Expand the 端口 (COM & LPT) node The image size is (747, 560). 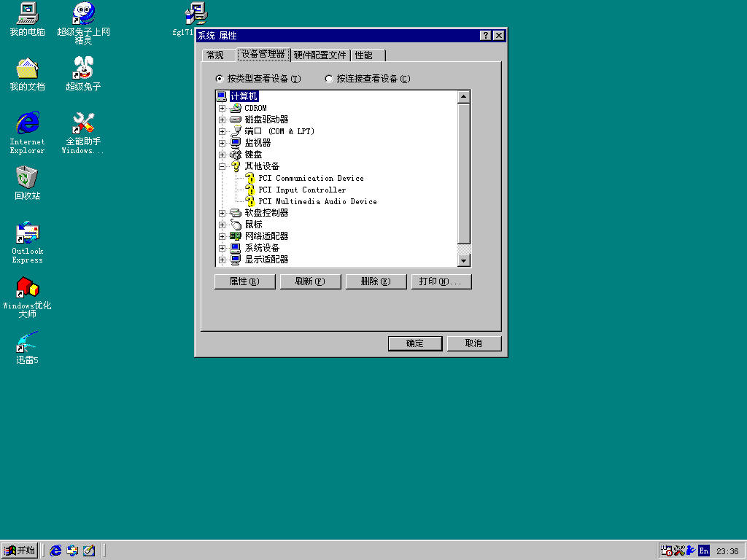click(222, 131)
